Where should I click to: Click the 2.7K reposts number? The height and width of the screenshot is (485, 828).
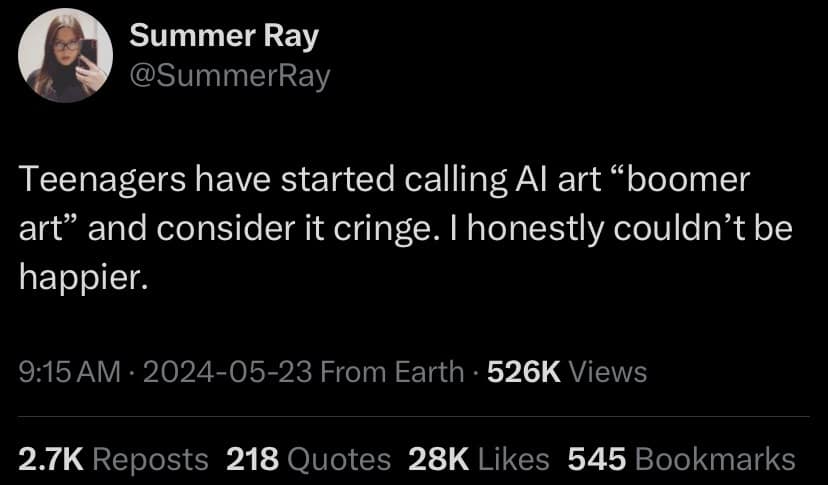[x=52, y=459]
